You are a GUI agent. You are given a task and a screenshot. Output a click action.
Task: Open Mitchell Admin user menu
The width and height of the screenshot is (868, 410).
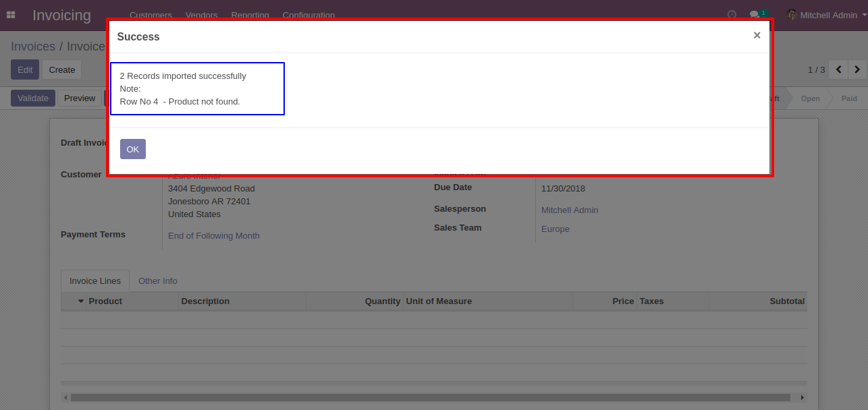[x=822, y=15]
